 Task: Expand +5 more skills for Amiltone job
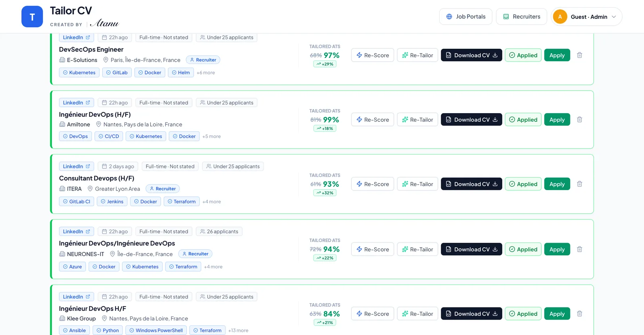pyautogui.click(x=212, y=136)
